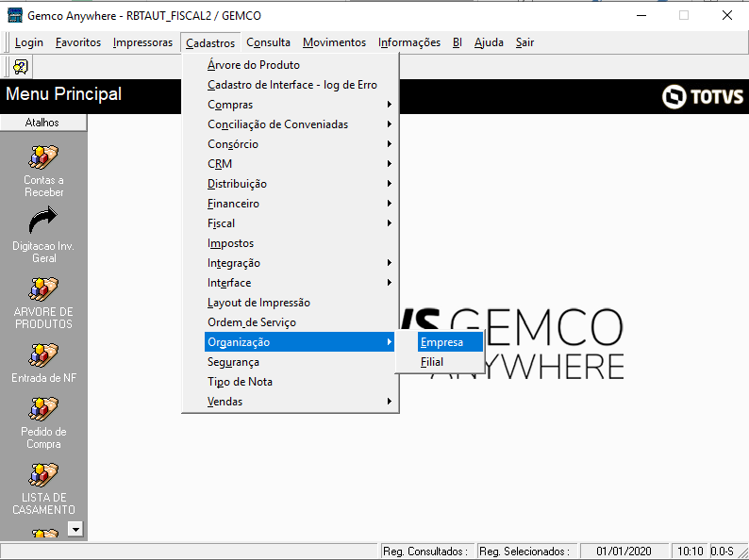The width and height of the screenshot is (749, 560).
Task: Open the LISTA DE CASAMENTO shortcut icon
Action: coord(43,475)
